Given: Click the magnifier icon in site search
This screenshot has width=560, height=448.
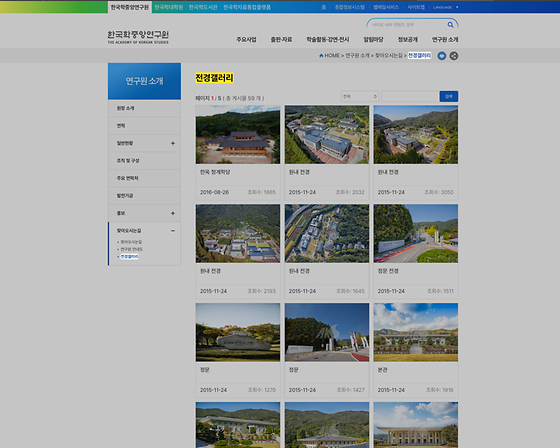Looking at the screenshot, I should (450, 25).
